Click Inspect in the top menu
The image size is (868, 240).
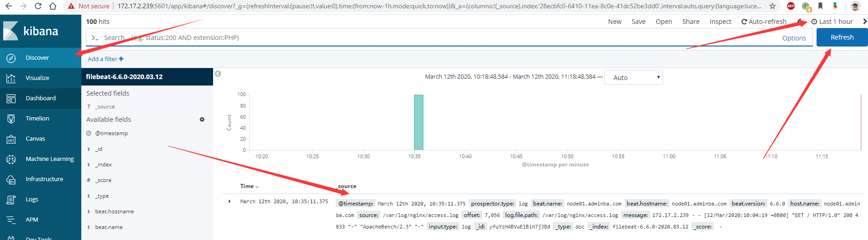pos(720,22)
